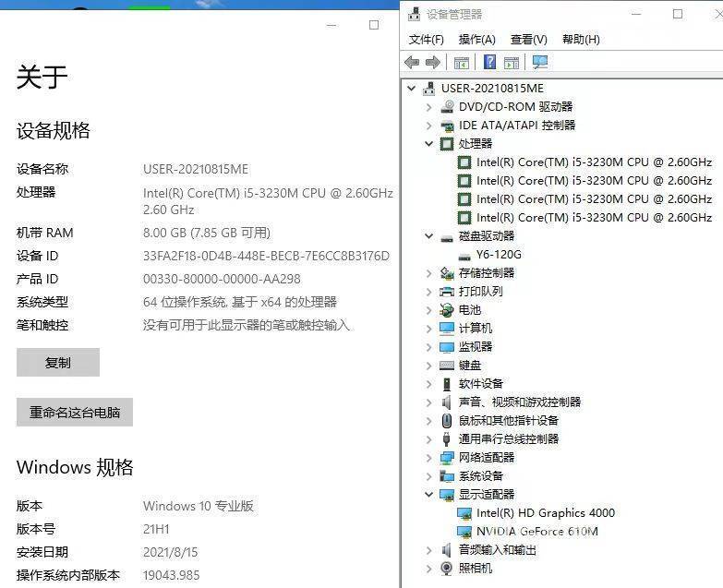Screen dimensions: 723x588
Task: Collapse the 磁盘驱动器 node
Action: pos(428,236)
